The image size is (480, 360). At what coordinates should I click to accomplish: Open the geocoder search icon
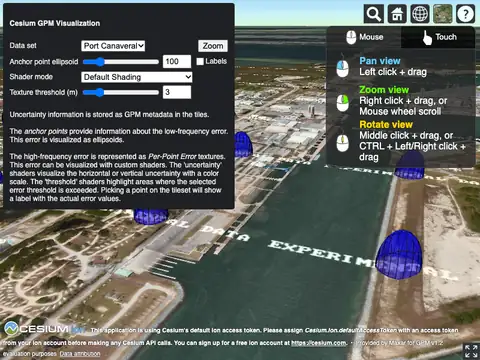[x=374, y=14]
